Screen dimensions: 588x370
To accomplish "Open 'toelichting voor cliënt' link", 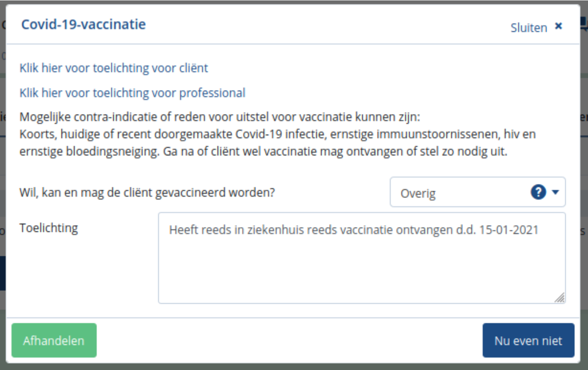I will coord(114,68).
